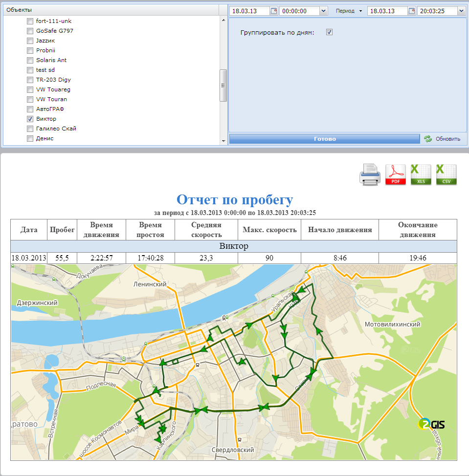The width and height of the screenshot is (469, 476).
Task: Expand the end time 20:03:25 dropdown
Action: [461, 11]
